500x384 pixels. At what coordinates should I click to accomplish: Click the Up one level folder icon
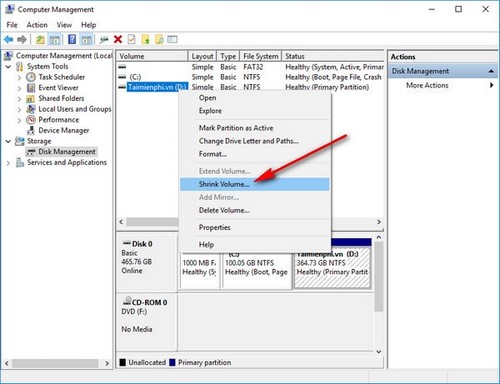coord(40,40)
